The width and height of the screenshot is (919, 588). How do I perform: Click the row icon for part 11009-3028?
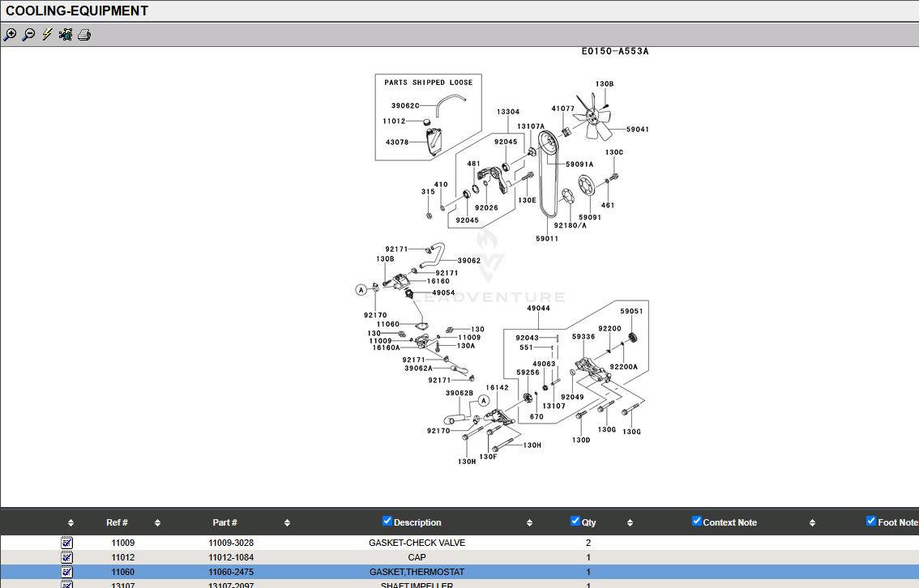point(67,543)
